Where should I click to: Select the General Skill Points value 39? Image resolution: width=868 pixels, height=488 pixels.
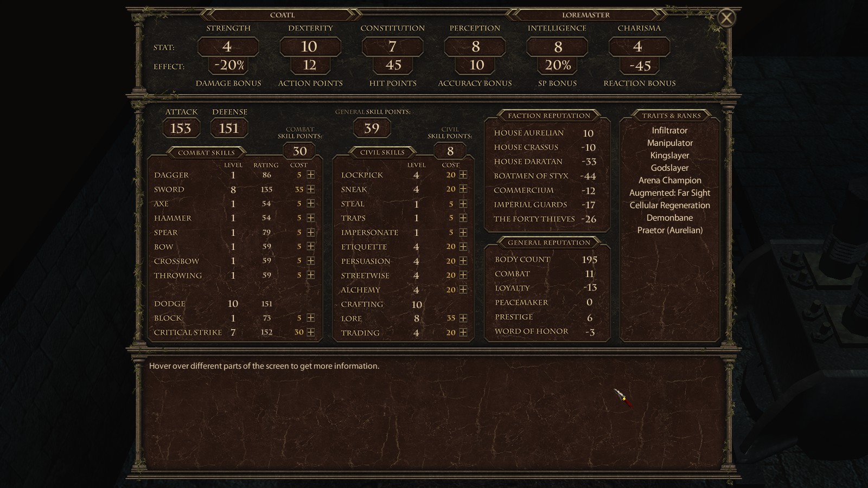[x=372, y=129]
